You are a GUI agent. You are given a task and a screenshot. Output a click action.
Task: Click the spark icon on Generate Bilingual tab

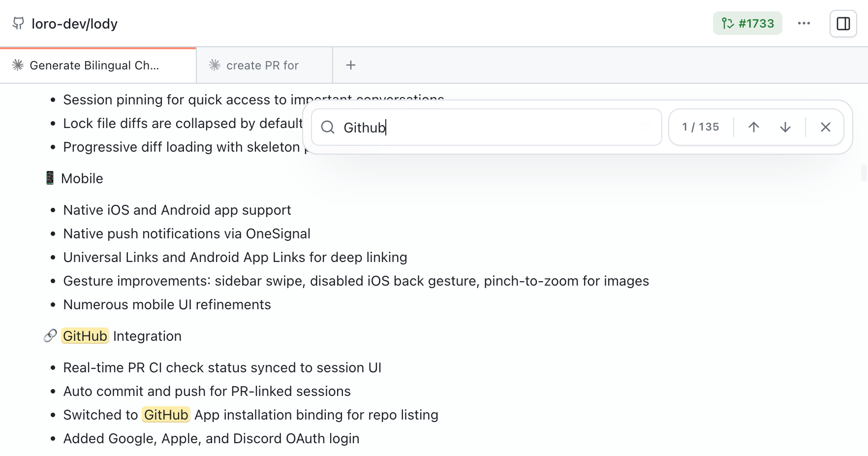[18, 65]
